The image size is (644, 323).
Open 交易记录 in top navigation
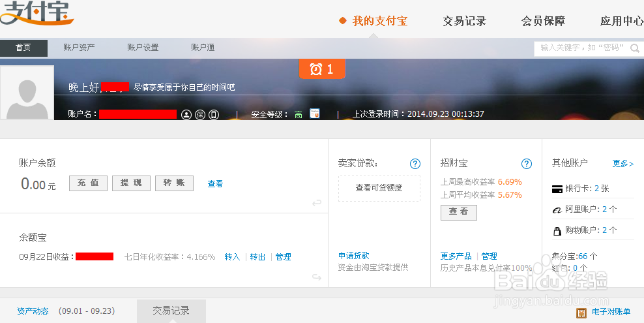465,21
